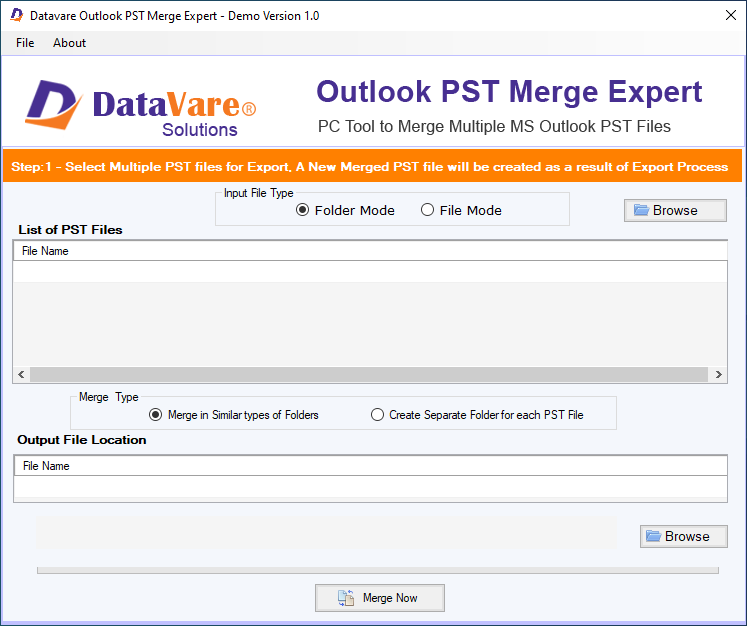
Task: Click the 'Outlook PST Merge Expert' heading
Action: pos(509,91)
